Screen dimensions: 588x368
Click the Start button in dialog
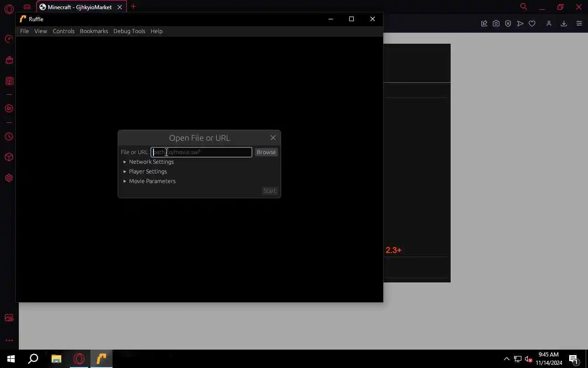[x=270, y=191]
